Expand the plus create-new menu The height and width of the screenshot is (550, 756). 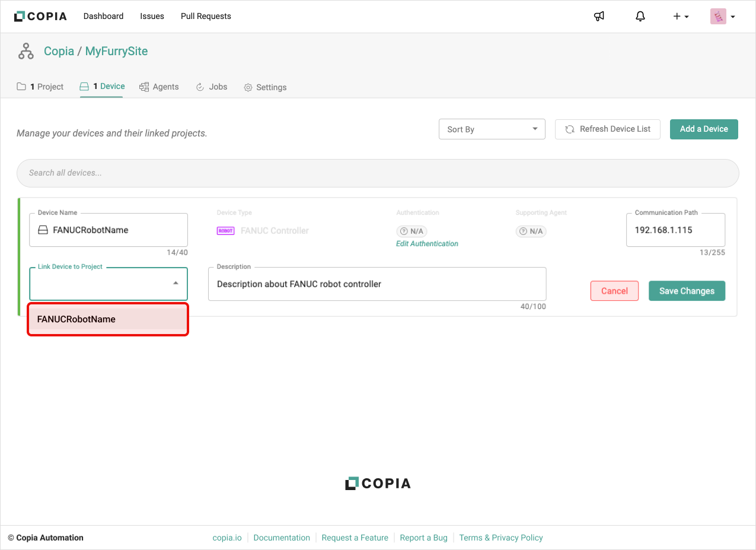coord(680,17)
